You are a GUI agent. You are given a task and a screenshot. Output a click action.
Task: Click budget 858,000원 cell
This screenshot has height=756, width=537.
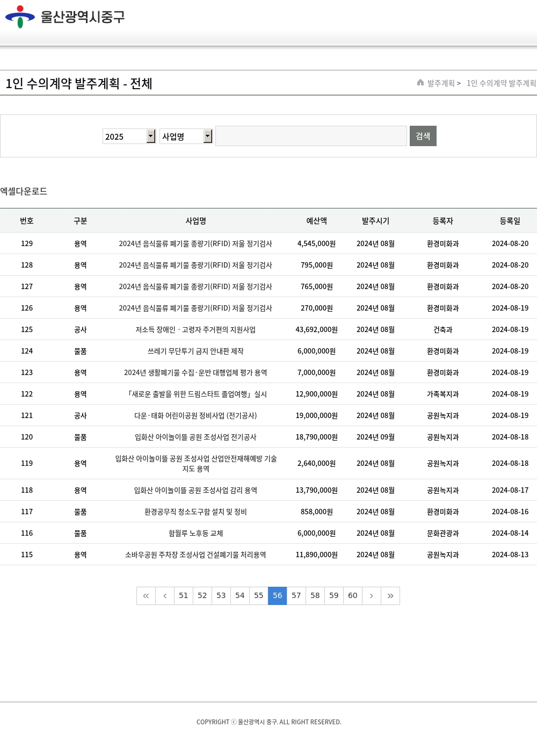317,512
